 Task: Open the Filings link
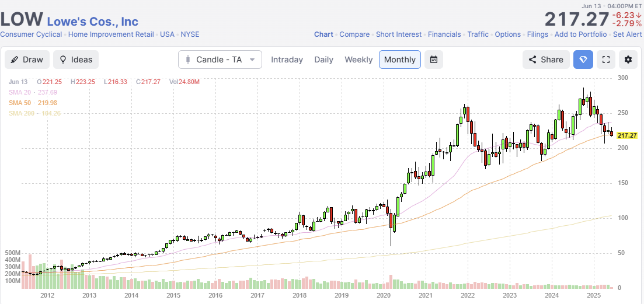538,34
